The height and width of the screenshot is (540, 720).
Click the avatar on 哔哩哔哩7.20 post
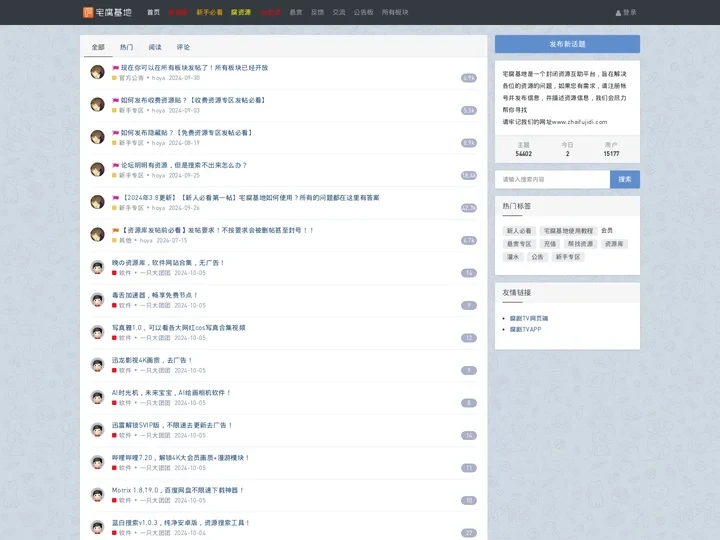pos(97,462)
